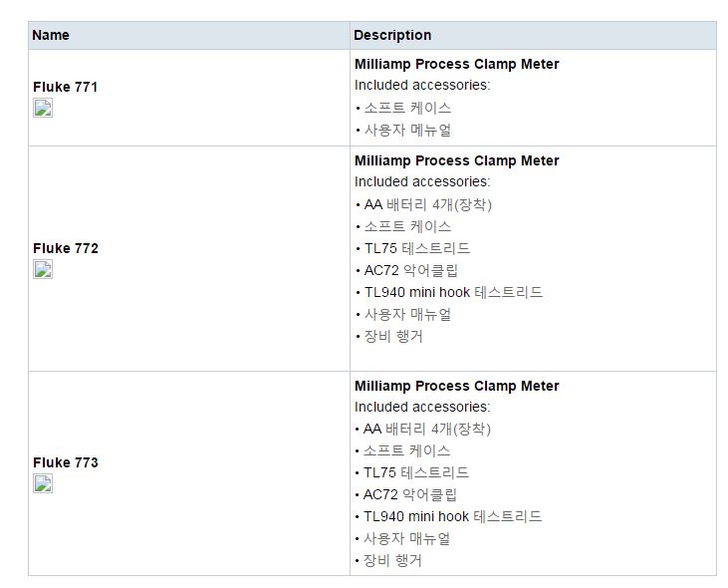Click the broken image icon under Fluke 772
Image resolution: width=728 pixels, height=588 pixels.
(43, 269)
